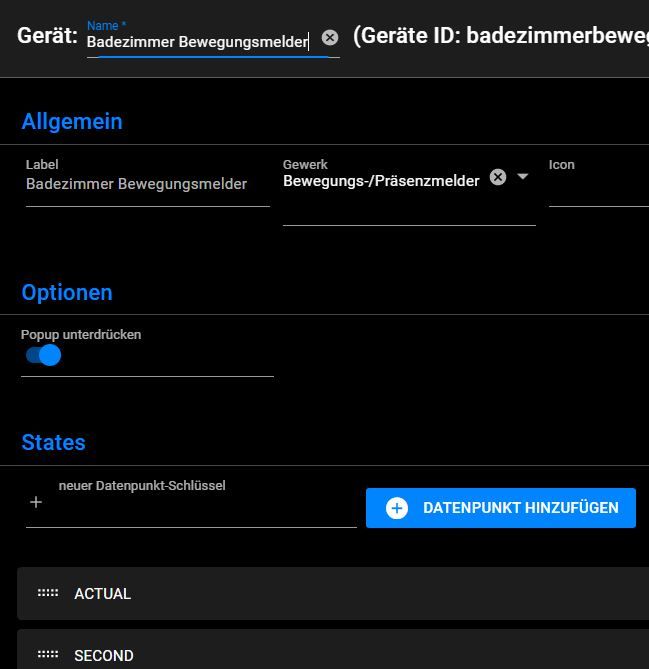This screenshot has width=649, height=669.
Task: Click the DATENPUNKT HINZUFÜGEN button text
Action: [520, 508]
